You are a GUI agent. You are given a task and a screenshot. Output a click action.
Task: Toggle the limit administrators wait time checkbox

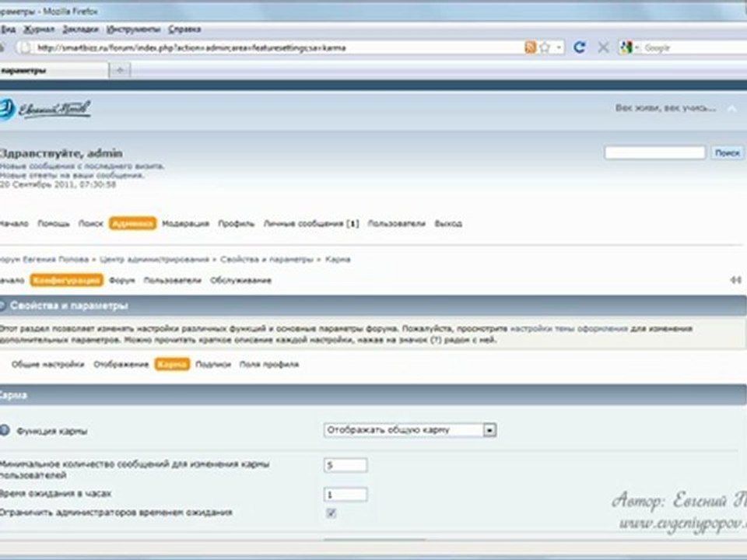331,513
